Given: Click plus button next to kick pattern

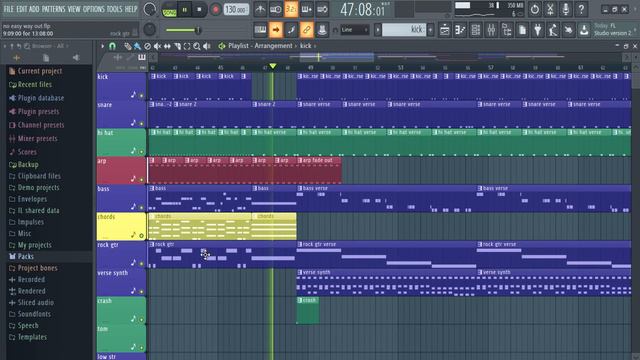Looking at the screenshot, I should point(430,30).
